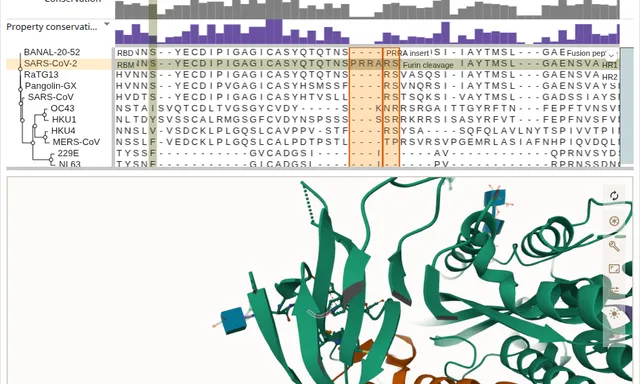Click the HR2 feature label
640x384 pixels.
pyautogui.click(x=610, y=77)
